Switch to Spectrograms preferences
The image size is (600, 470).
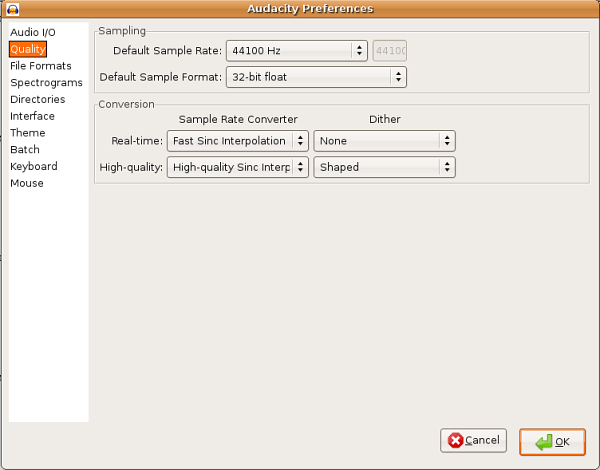46,83
